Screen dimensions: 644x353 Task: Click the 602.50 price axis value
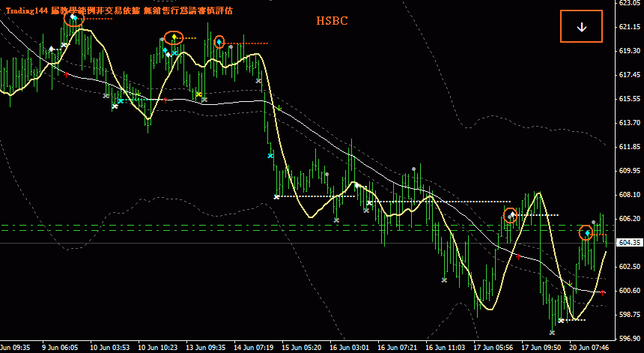(631, 266)
